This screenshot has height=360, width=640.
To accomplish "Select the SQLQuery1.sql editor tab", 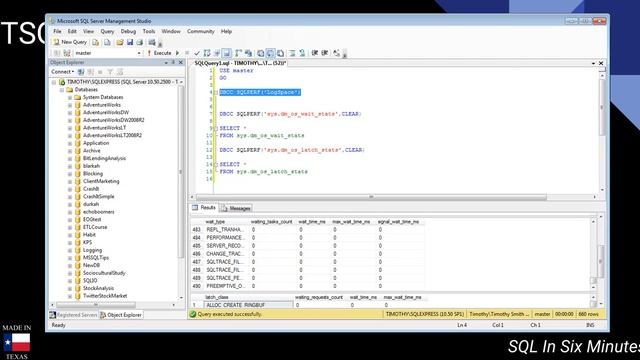I will (x=240, y=63).
